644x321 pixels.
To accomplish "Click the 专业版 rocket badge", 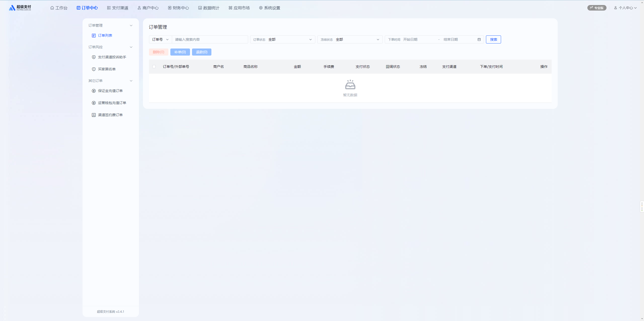I will tap(597, 8).
